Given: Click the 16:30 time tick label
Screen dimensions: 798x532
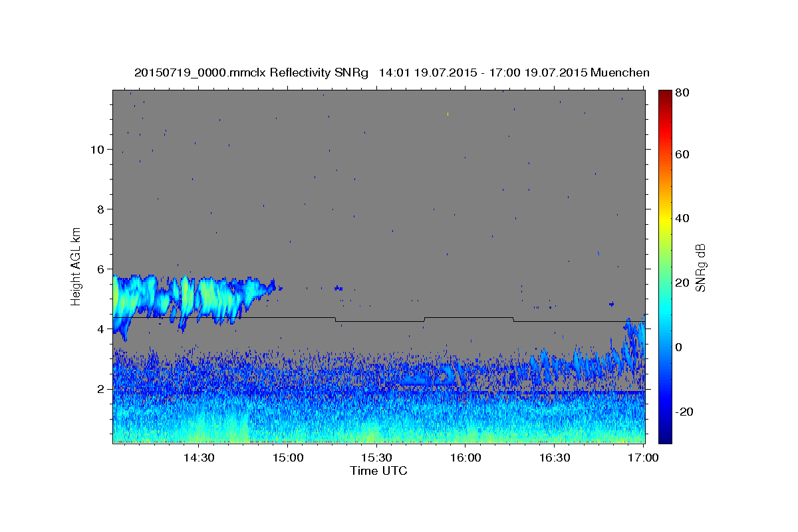Looking at the screenshot, I should coord(555,458).
